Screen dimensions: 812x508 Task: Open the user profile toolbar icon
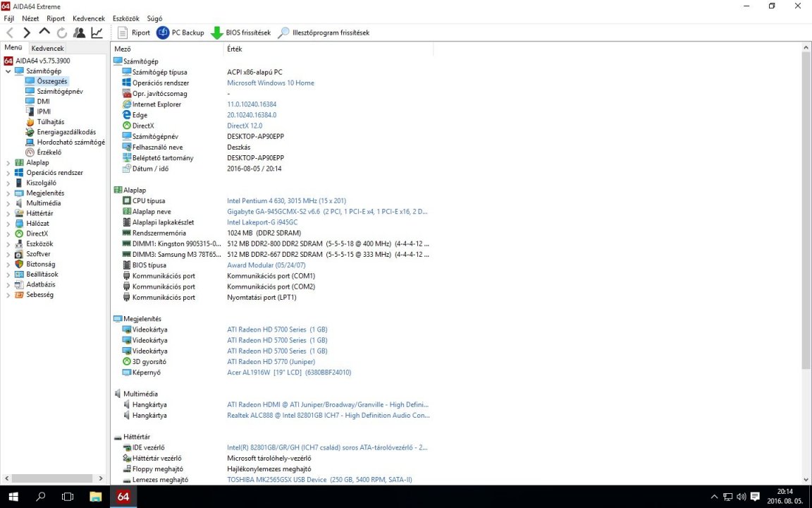point(79,32)
